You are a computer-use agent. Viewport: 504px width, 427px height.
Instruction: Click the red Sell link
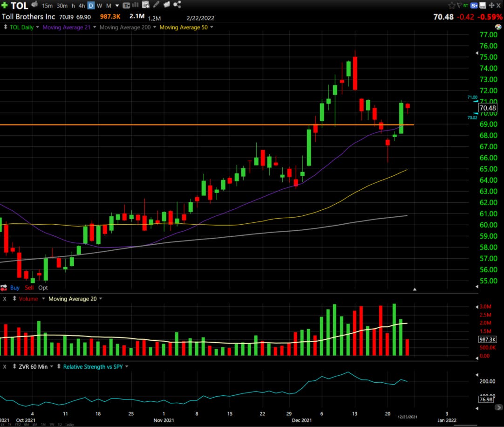tap(29, 288)
